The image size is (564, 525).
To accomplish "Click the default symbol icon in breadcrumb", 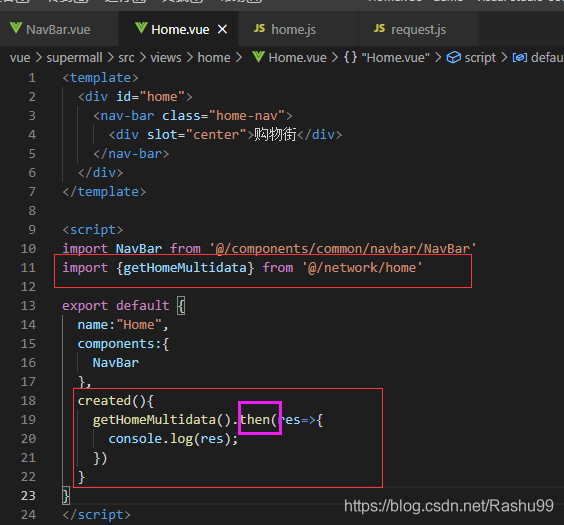I will [520, 58].
